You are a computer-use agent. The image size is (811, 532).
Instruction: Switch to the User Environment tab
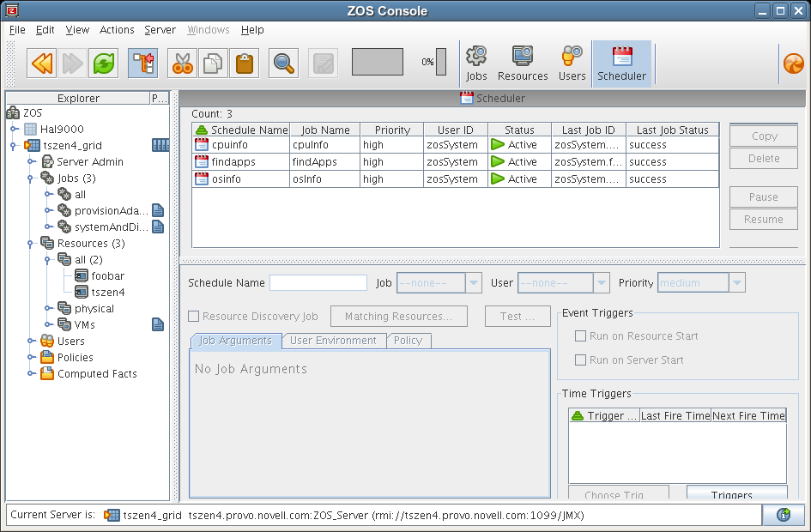[x=333, y=341]
